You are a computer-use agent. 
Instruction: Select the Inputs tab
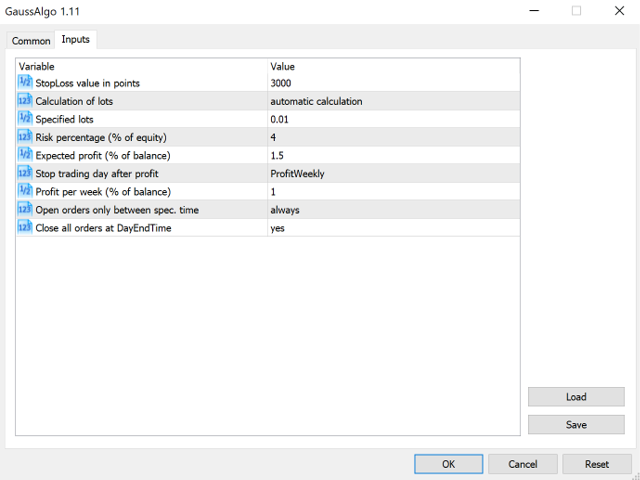point(75,40)
